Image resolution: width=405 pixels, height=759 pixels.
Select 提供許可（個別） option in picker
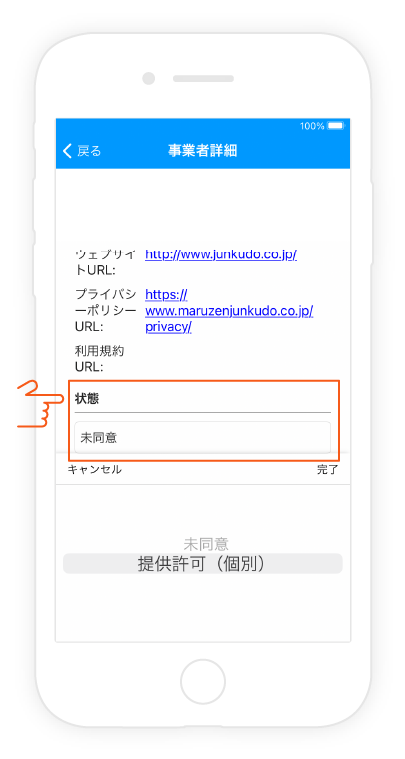tap(202, 563)
